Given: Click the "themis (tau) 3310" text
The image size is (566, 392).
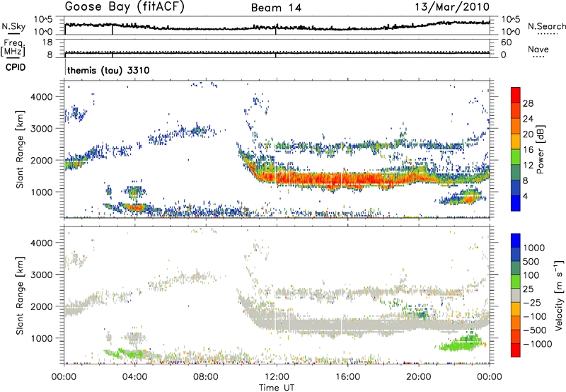Looking at the screenshot, I should click(108, 70).
